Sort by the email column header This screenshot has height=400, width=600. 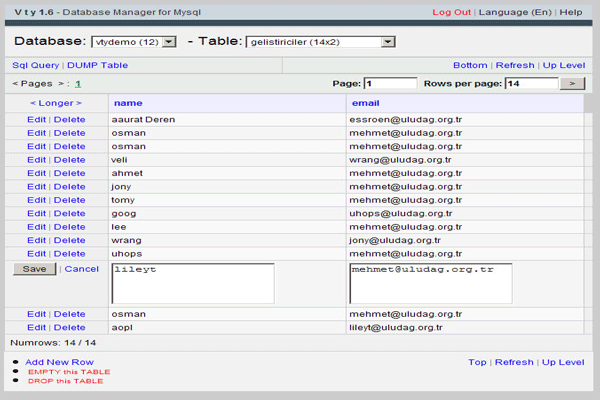pyautogui.click(x=365, y=103)
